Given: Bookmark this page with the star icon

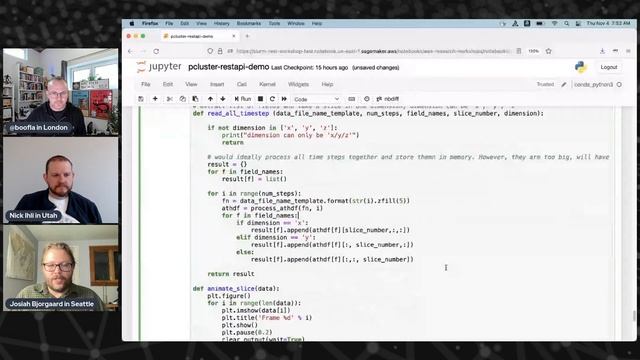Looking at the screenshot, I should [549, 51].
